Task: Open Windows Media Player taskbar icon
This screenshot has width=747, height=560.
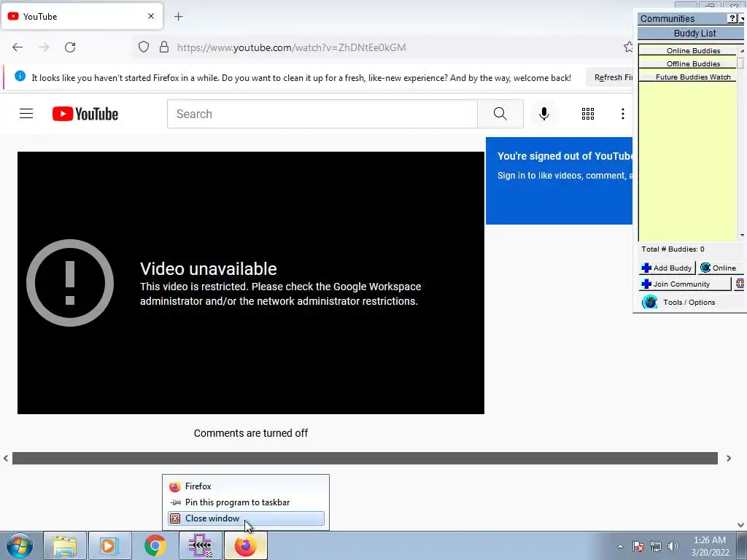Action: 109,545
